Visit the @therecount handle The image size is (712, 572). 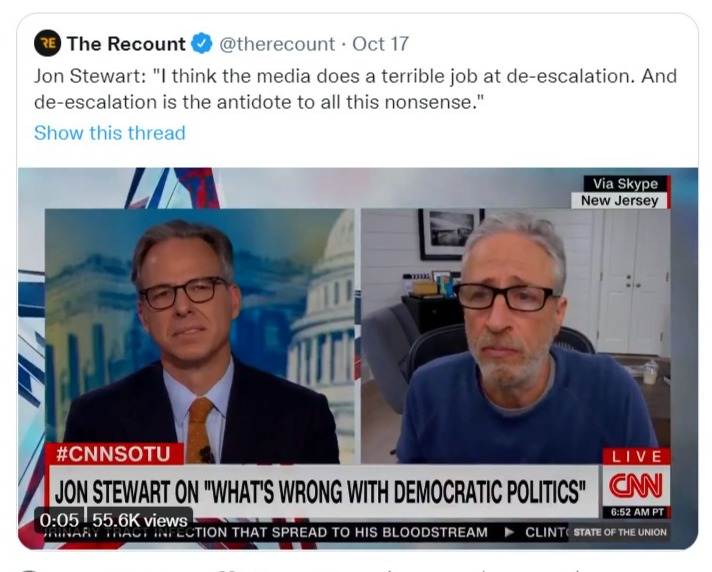tap(277, 44)
